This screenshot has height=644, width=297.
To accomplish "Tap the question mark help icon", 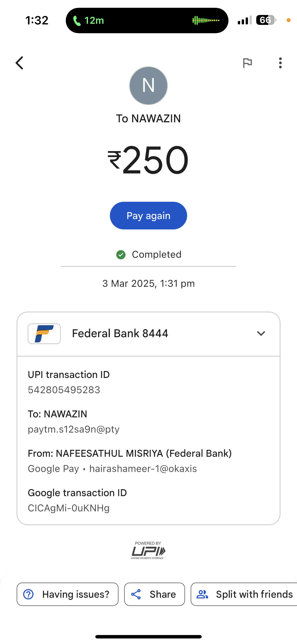I will [28, 594].
